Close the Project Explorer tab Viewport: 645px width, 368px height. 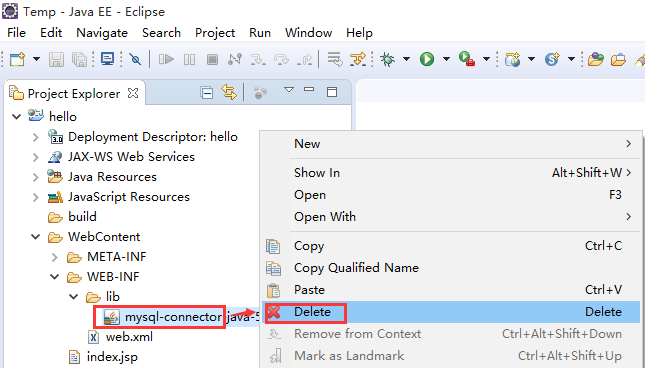133,93
